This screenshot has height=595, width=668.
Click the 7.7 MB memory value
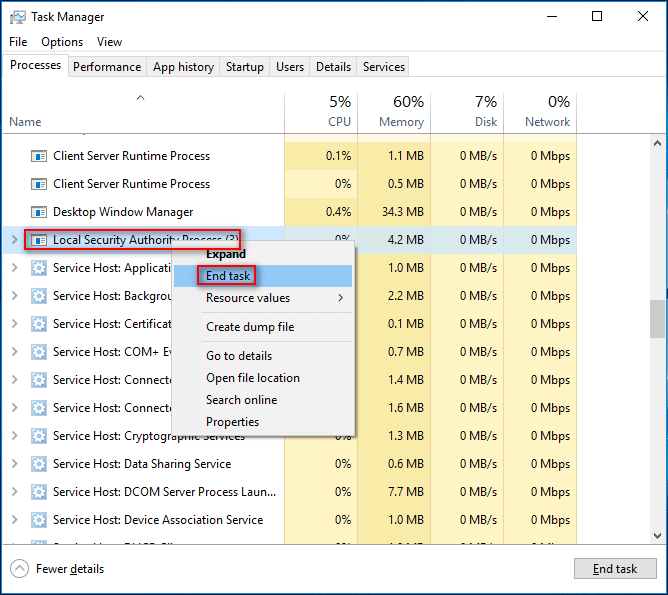coord(406,492)
